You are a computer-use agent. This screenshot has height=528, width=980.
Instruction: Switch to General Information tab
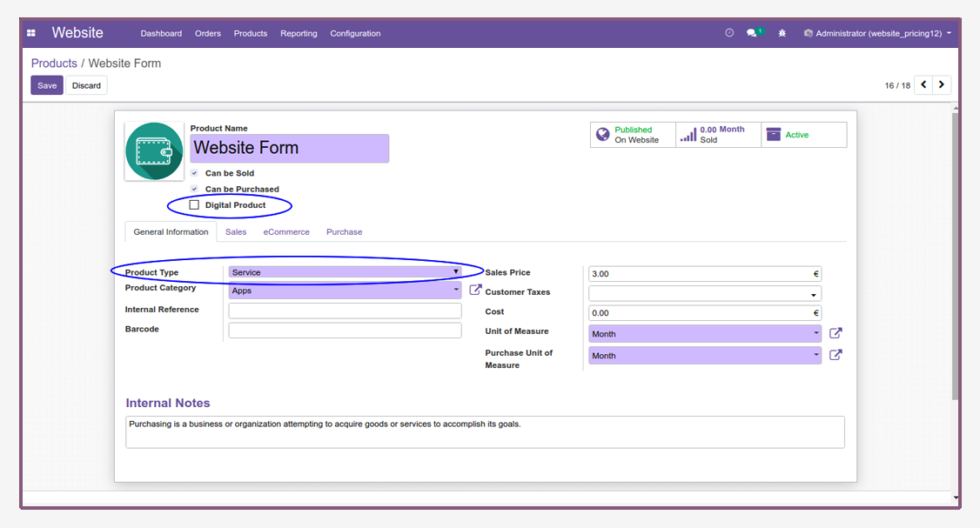pyautogui.click(x=171, y=232)
